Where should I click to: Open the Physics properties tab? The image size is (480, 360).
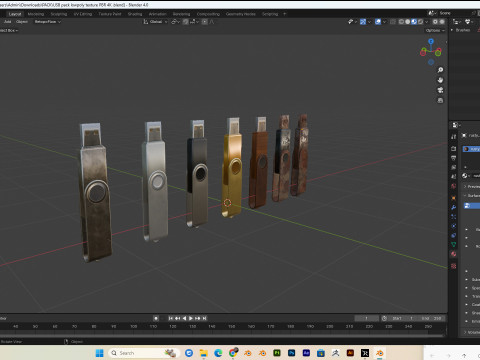pos(454,226)
